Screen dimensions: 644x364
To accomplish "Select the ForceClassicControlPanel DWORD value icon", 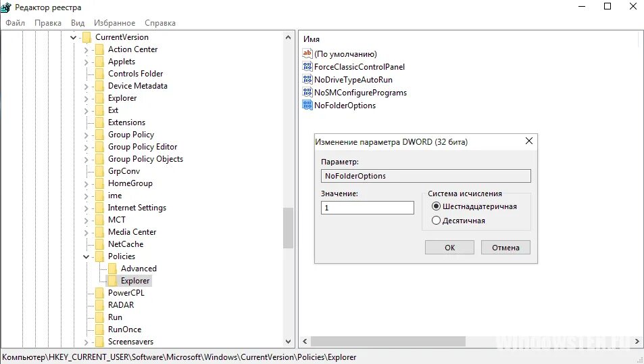I will [x=307, y=66].
